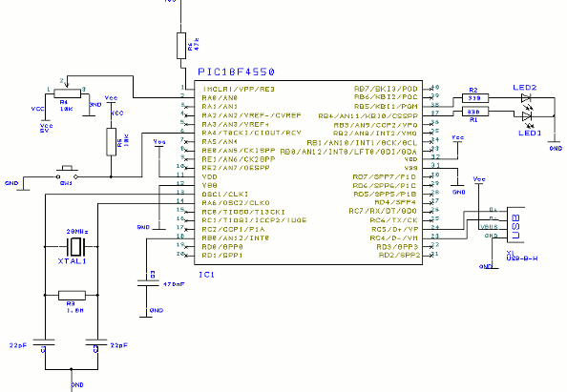Click the RD6/SPP6/P1C pin label
Screen dimensions: 567x392
coord(385,186)
